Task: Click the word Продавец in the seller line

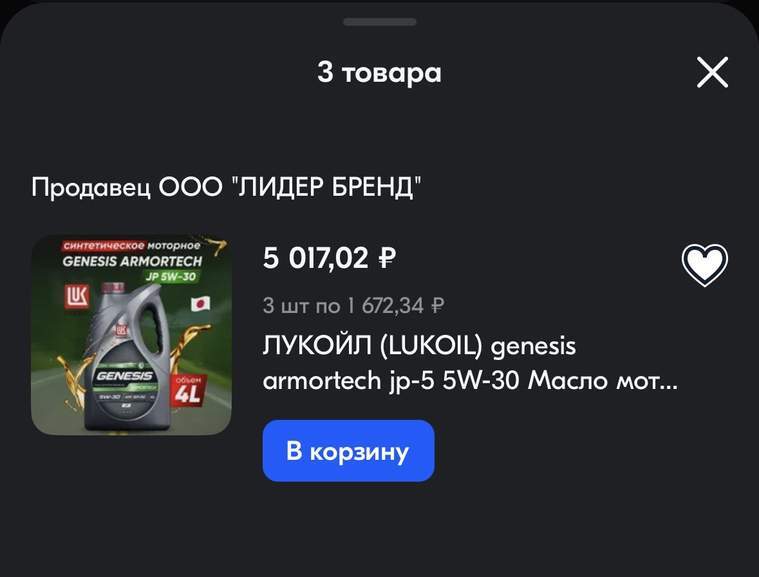Action: pos(91,188)
